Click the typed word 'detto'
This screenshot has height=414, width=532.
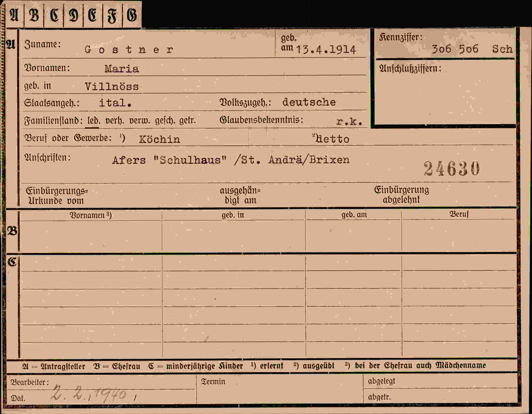click(332, 139)
